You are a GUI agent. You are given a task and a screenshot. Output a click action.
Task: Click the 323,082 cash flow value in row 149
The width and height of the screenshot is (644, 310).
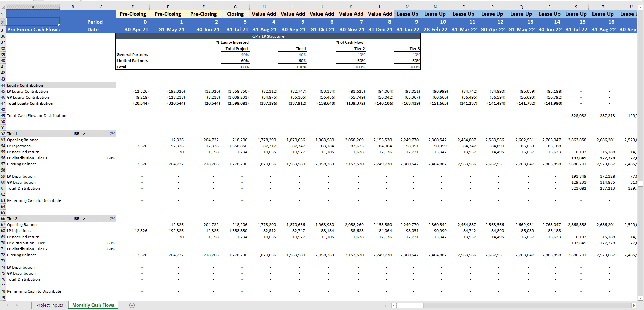tap(579, 116)
